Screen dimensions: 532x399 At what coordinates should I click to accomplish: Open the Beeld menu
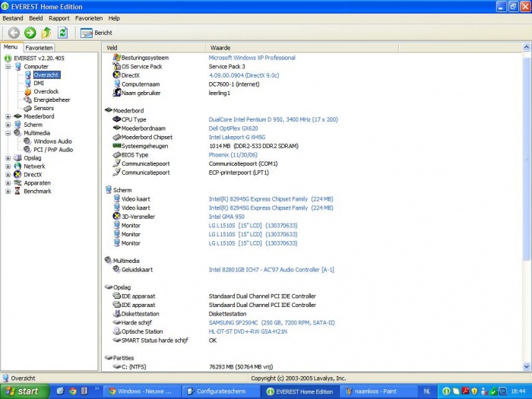pos(36,18)
